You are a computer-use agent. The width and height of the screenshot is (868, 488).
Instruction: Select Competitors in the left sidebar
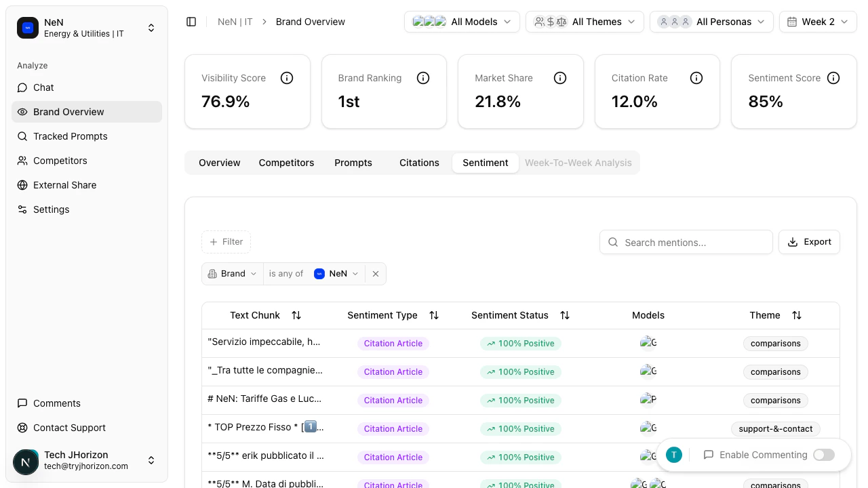60,161
